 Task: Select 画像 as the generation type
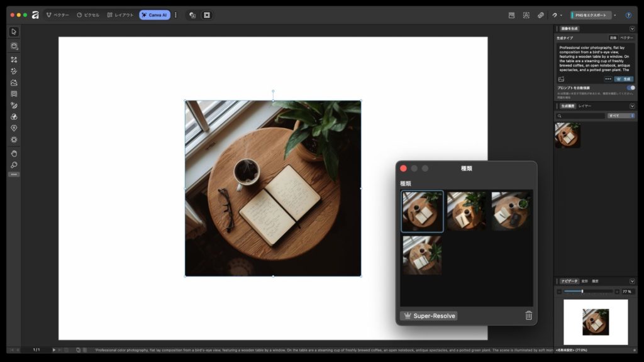click(613, 38)
